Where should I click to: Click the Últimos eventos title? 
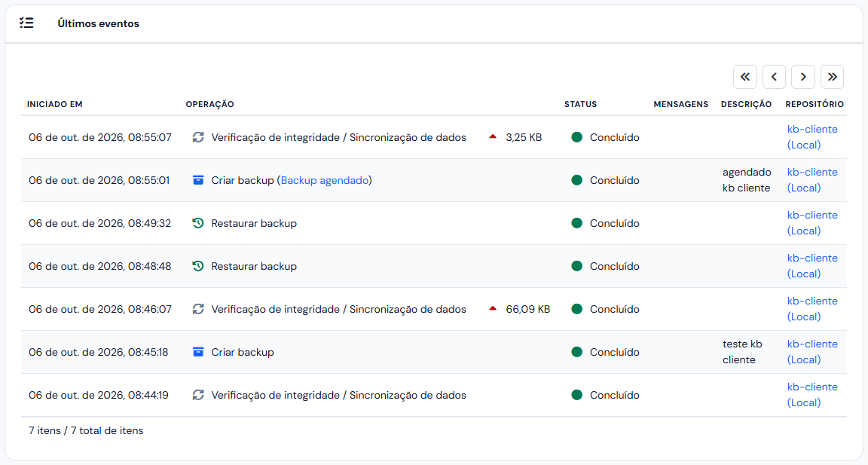click(x=99, y=23)
